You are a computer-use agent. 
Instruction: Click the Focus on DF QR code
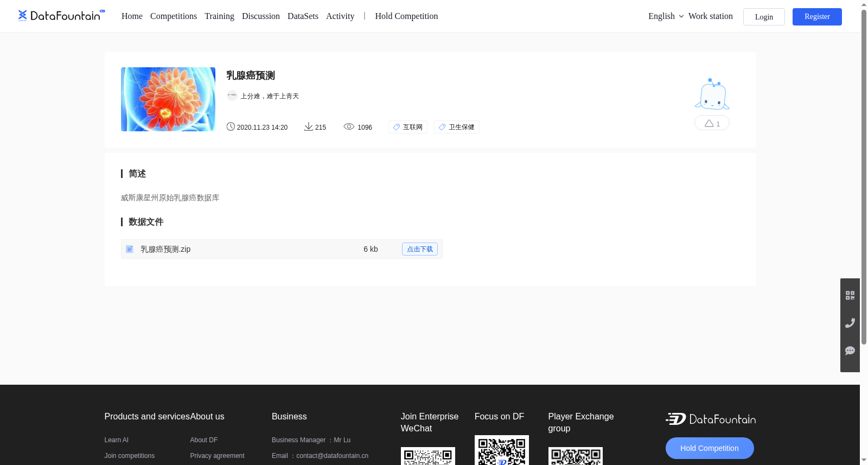502,450
